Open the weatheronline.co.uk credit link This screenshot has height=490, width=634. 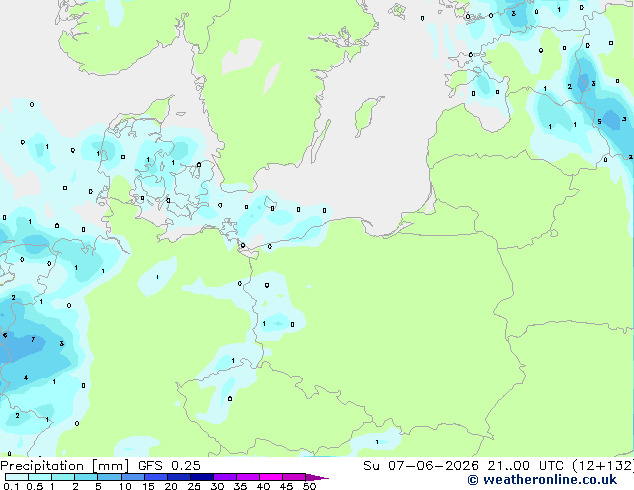pyautogui.click(x=542, y=480)
